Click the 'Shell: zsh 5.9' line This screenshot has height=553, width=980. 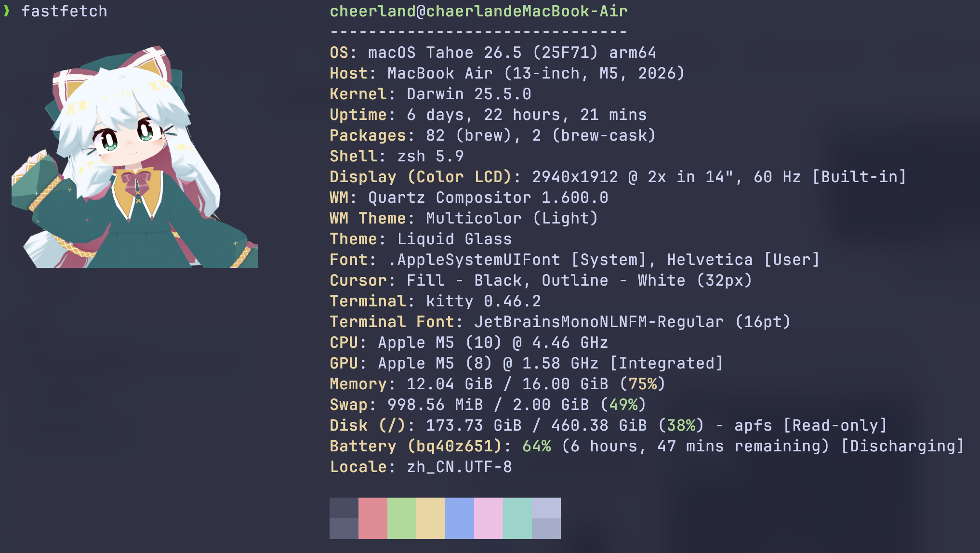click(397, 156)
